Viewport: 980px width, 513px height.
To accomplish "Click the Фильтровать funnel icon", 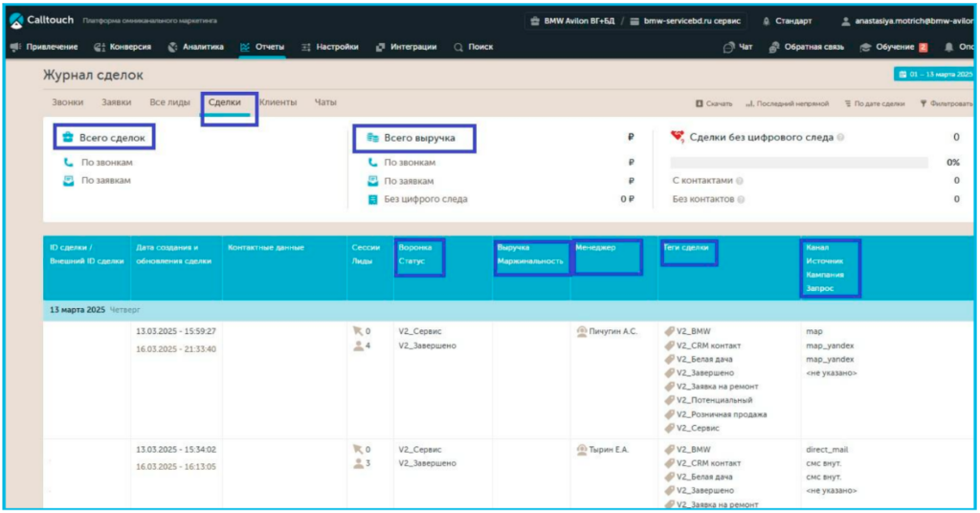I will 923,103.
